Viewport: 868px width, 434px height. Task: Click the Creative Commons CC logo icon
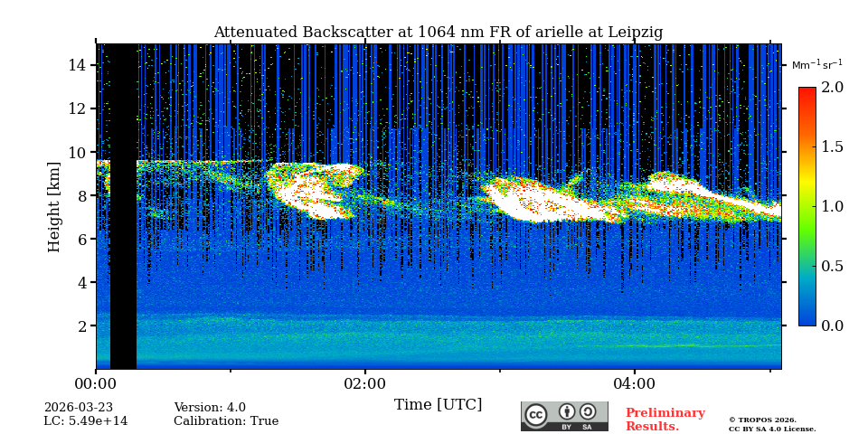(536, 414)
